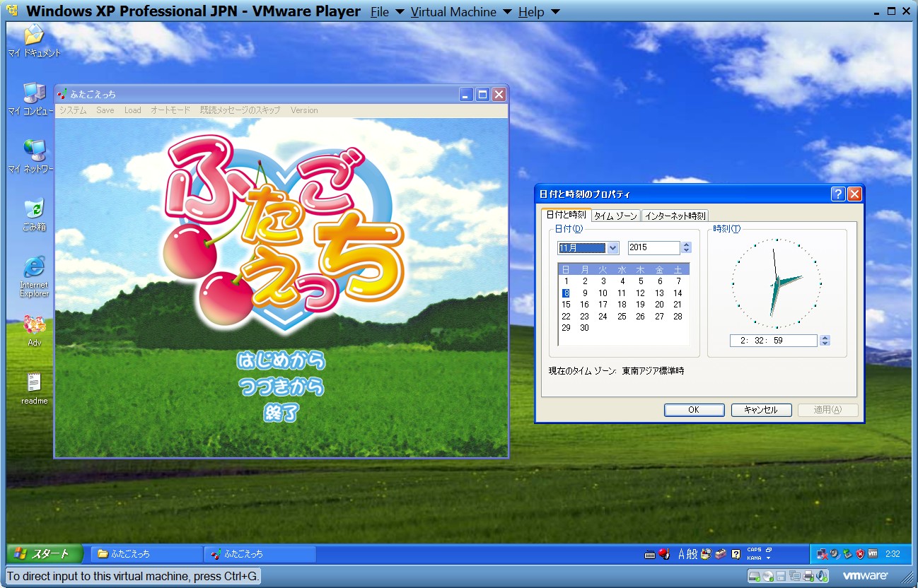Click the VMware printer device icon
Image resolution: width=918 pixels, height=588 pixels.
[x=808, y=576]
